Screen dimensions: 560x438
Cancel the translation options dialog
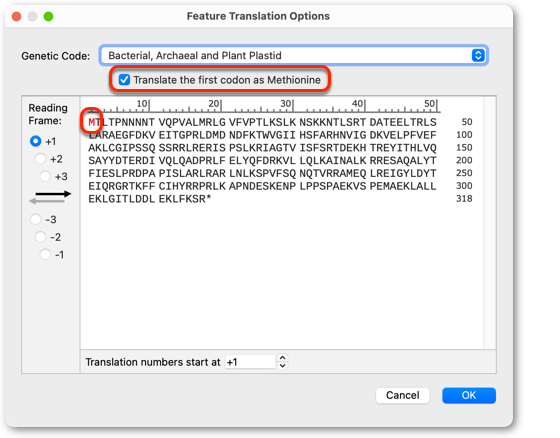402,395
